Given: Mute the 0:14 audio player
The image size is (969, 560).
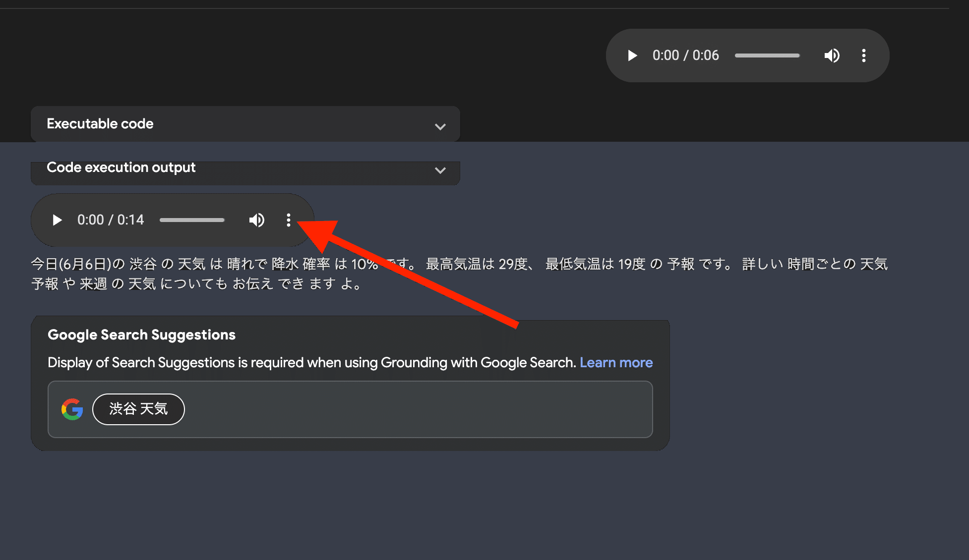Looking at the screenshot, I should point(256,220).
